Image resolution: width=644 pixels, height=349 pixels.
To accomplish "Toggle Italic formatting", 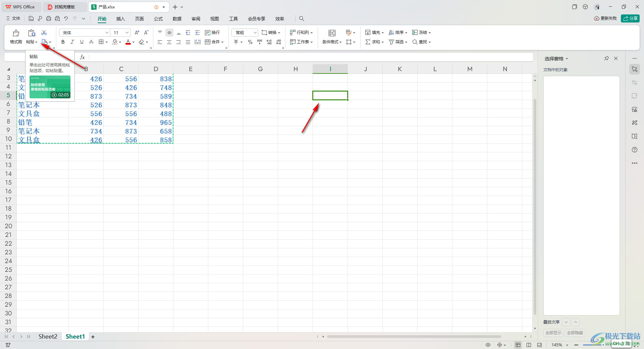I will point(72,42).
